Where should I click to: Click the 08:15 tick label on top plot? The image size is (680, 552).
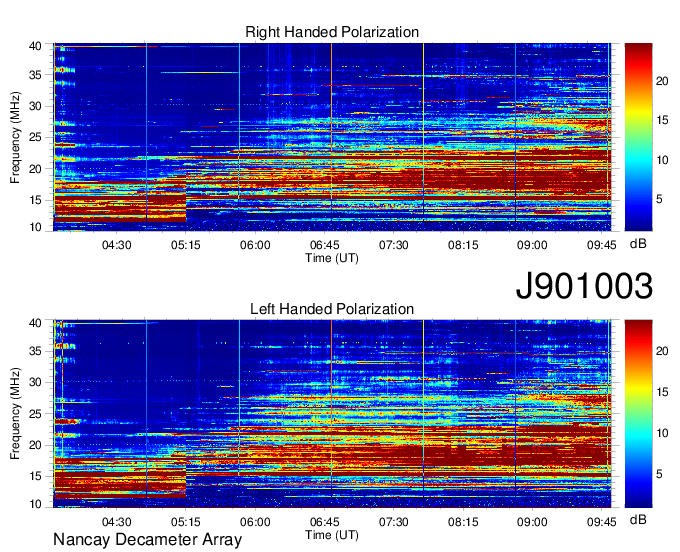(x=463, y=245)
